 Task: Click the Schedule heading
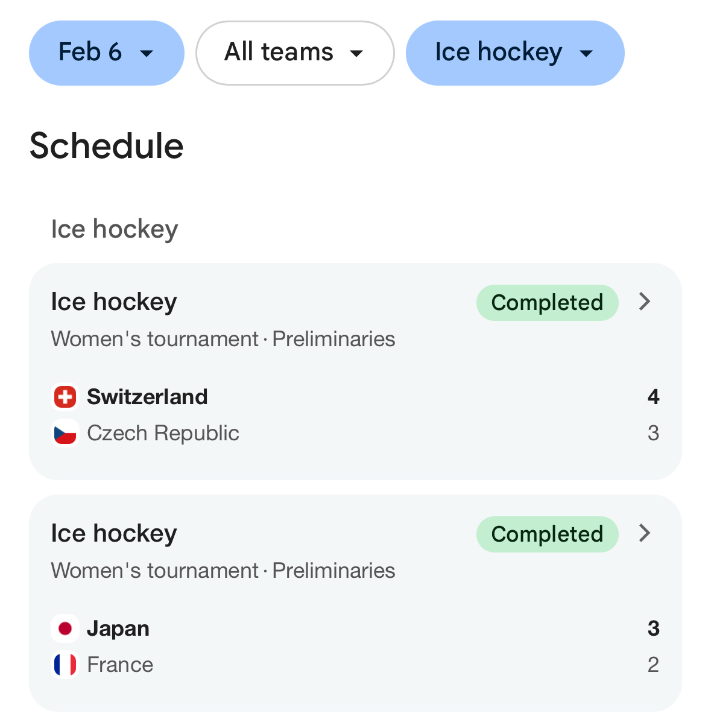pos(107,146)
